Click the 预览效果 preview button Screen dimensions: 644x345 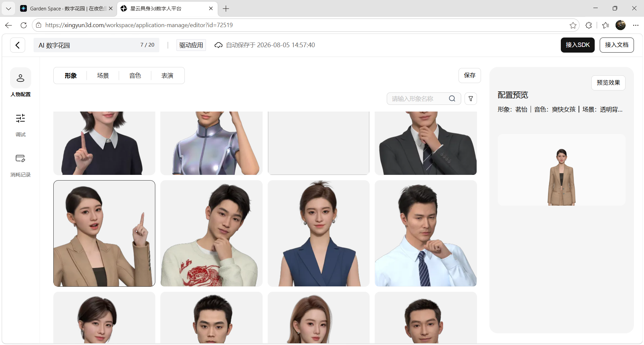coord(608,83)
